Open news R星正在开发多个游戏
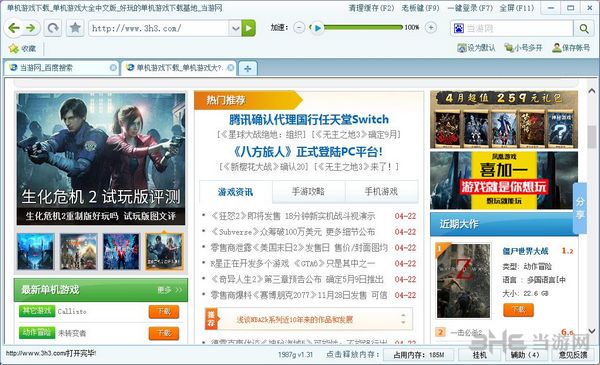The height and width of the screenshot is (365, 600). point(293,264)
